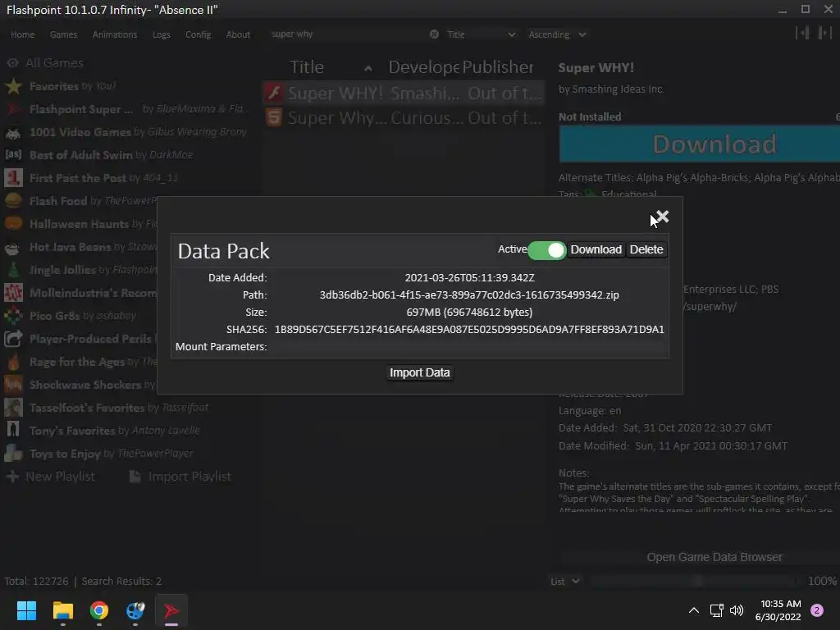This screenshot has width=840, height=630.
Task: Open the Home tab
Action: pos(22,34)
